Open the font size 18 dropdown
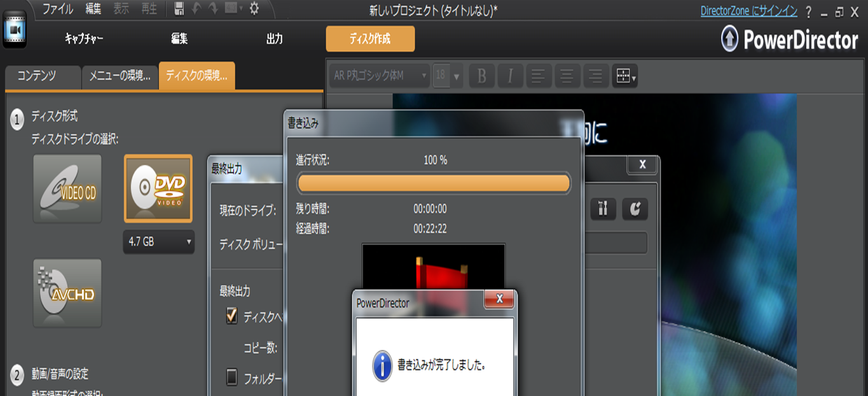Viewport: 868px width, 396px height. [x=448, y=76]
